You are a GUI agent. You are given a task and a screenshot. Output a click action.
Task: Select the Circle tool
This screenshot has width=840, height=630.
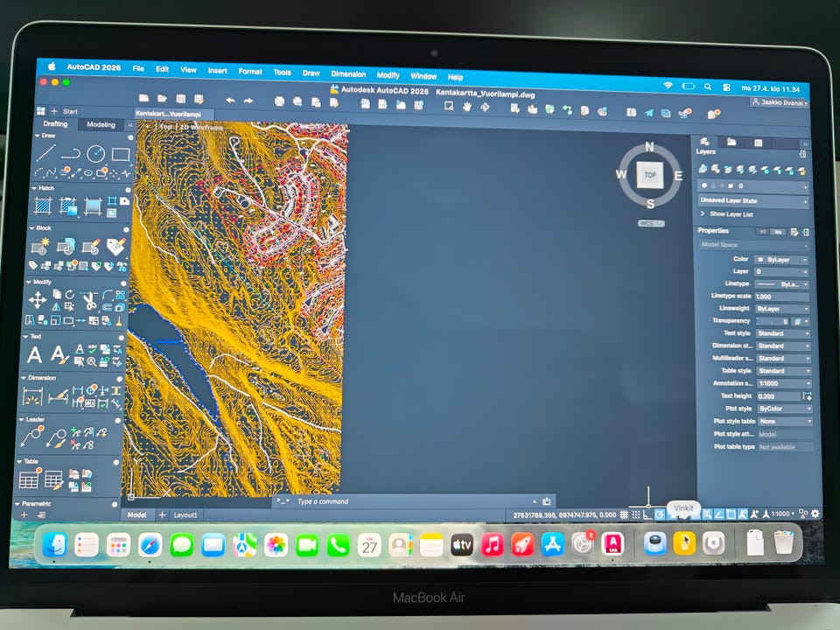96,154
